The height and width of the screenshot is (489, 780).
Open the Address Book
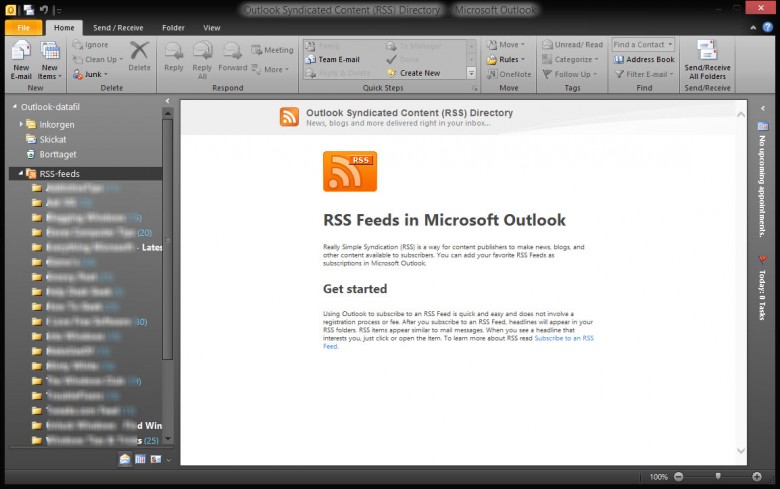coord(644,59)
